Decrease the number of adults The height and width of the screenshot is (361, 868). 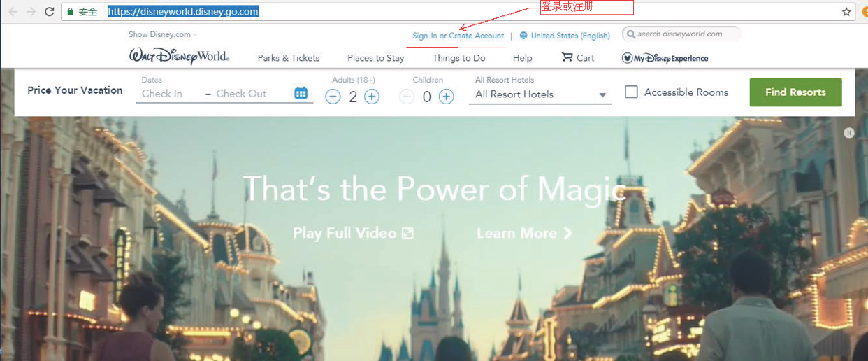pos(333,97)
